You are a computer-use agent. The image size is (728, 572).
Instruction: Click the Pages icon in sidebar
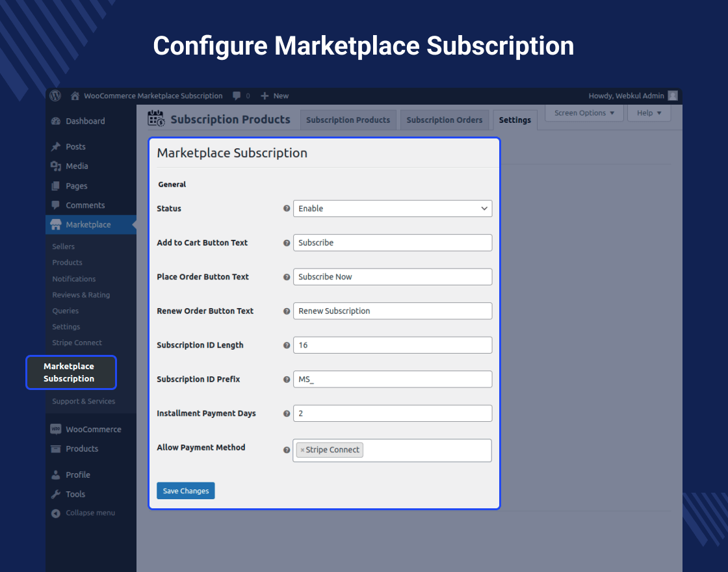56,186
